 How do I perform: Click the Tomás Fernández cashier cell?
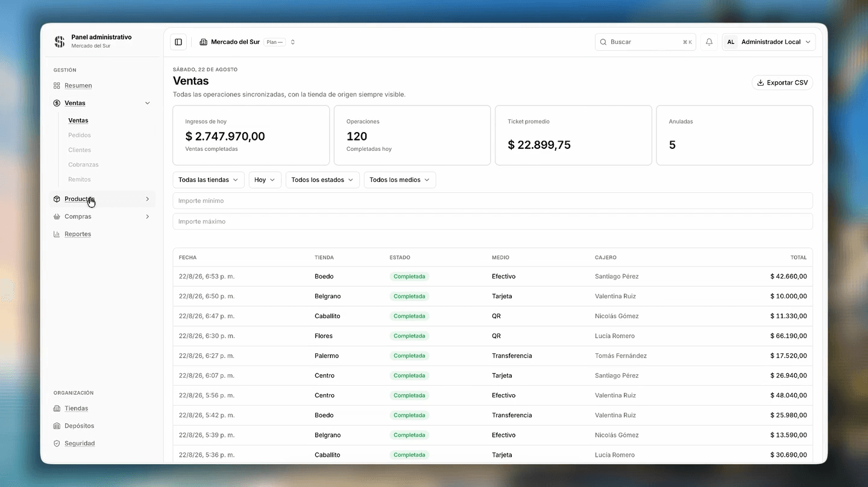point(621,356)
